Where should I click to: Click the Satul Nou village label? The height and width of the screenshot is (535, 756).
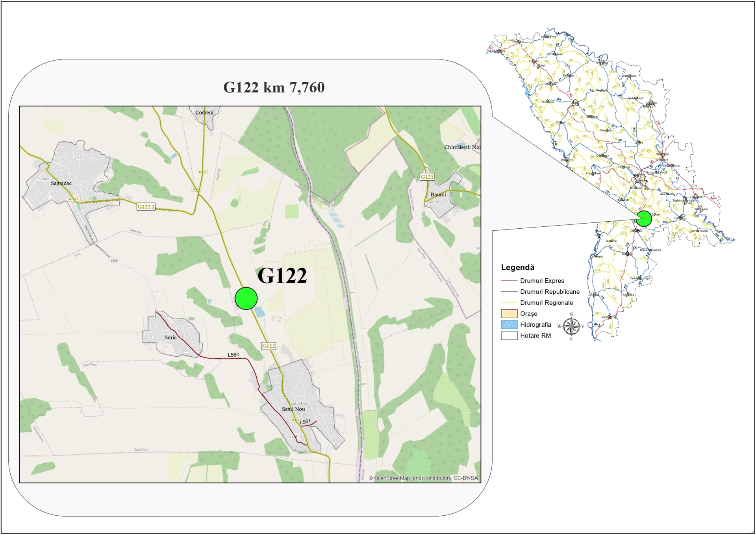click(x=293, y=409)
